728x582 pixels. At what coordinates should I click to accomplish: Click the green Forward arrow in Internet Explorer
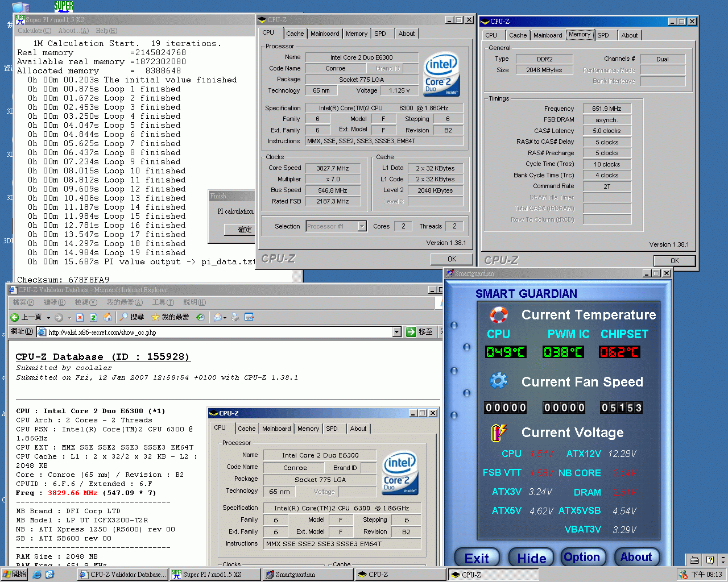[x=59, y=317]
